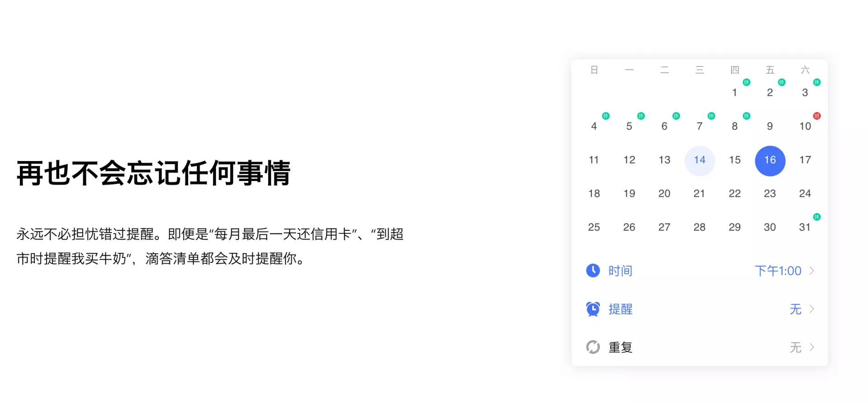Open the 提醒 value 无
Screen dimensions: 868x404
coord(796,309)
